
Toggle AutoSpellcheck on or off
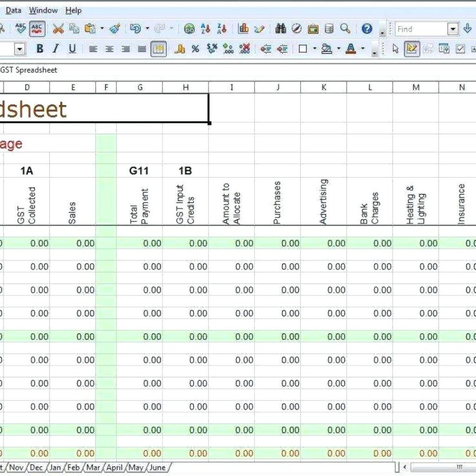pyautogui.click(x=36, y=28)
